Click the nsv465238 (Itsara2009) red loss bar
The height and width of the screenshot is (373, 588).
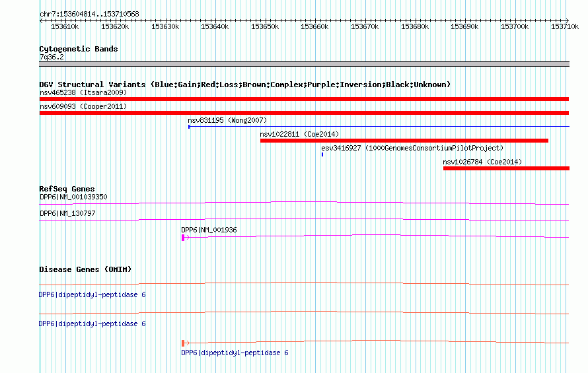[x=304, y=99]
